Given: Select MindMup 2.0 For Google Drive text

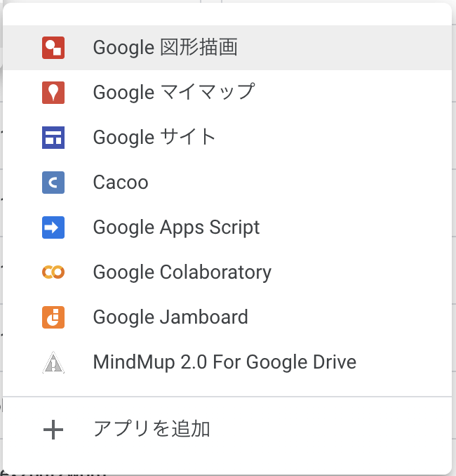Looking at the screenshot, I should coord(224,362).
